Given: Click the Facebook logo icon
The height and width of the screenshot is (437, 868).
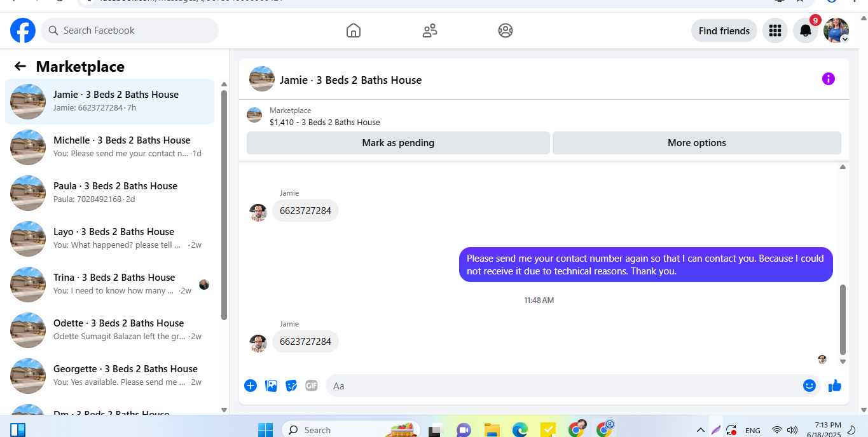Looking at the screenshot, I should (x=23, y=30).
